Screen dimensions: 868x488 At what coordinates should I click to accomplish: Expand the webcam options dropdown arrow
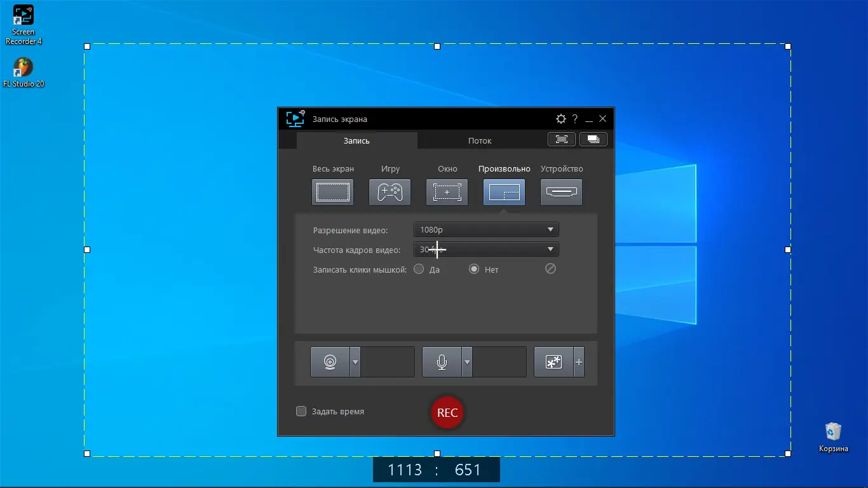coord(356,362)
